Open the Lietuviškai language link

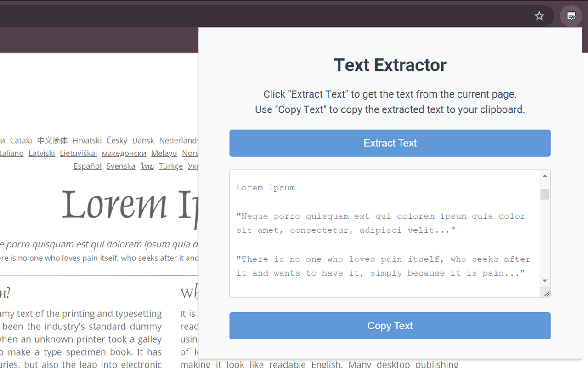coord(78,153)
